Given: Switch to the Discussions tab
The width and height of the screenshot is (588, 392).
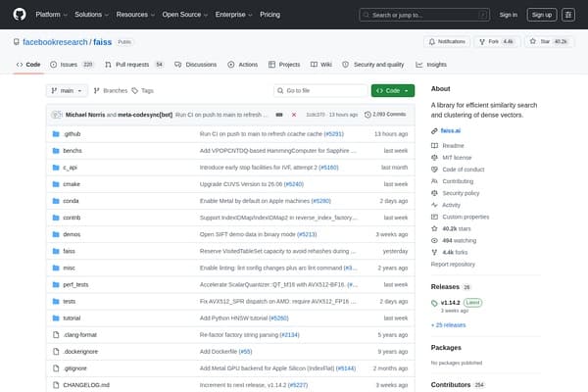Looking at the screenshot, I should pyautogui.click(x=196, y=65).
